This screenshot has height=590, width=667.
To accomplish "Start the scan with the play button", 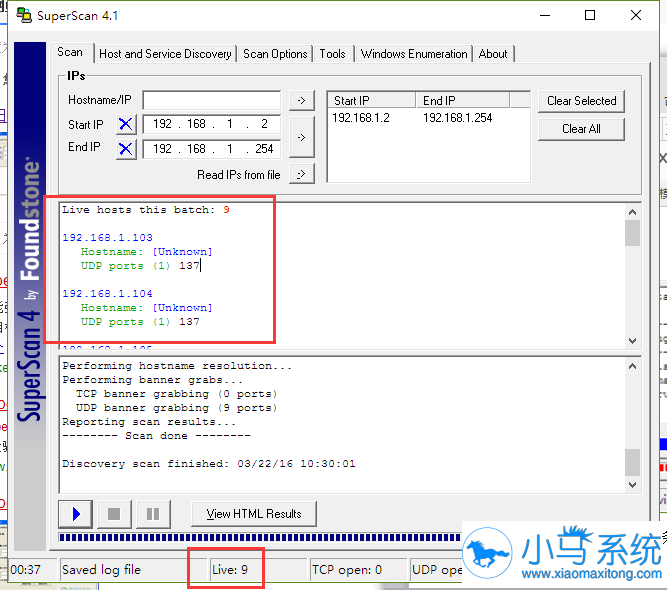I will (75, 514).
